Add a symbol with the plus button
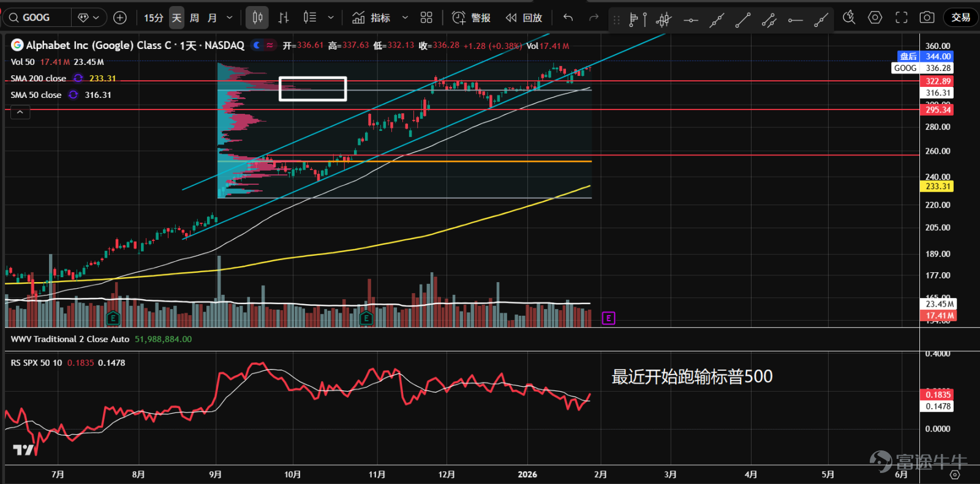 [x=120, y=18]
